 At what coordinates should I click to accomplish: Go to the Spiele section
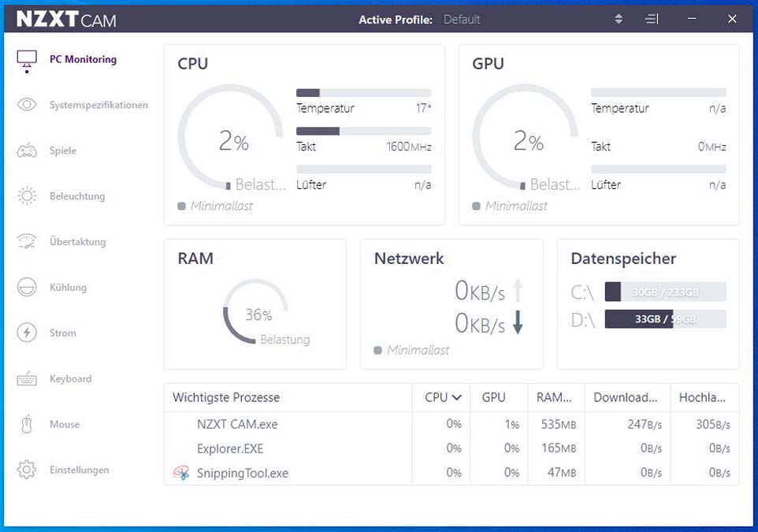pos(63,151)
